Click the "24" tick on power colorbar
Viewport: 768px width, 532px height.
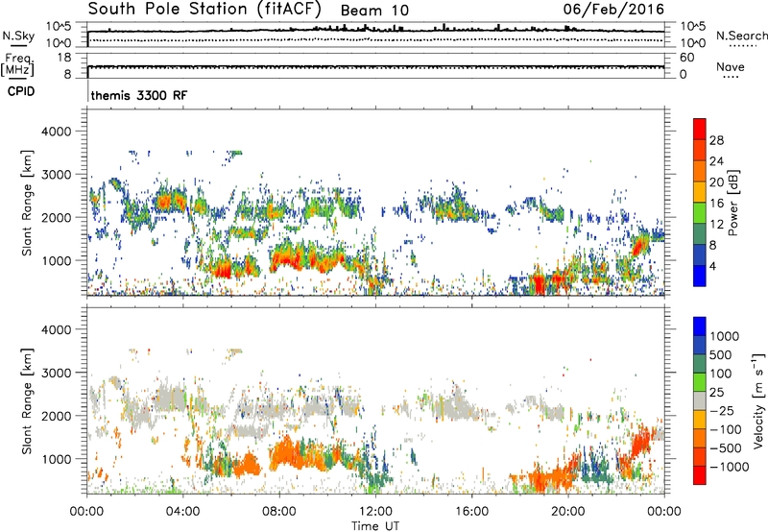[716, 161]
